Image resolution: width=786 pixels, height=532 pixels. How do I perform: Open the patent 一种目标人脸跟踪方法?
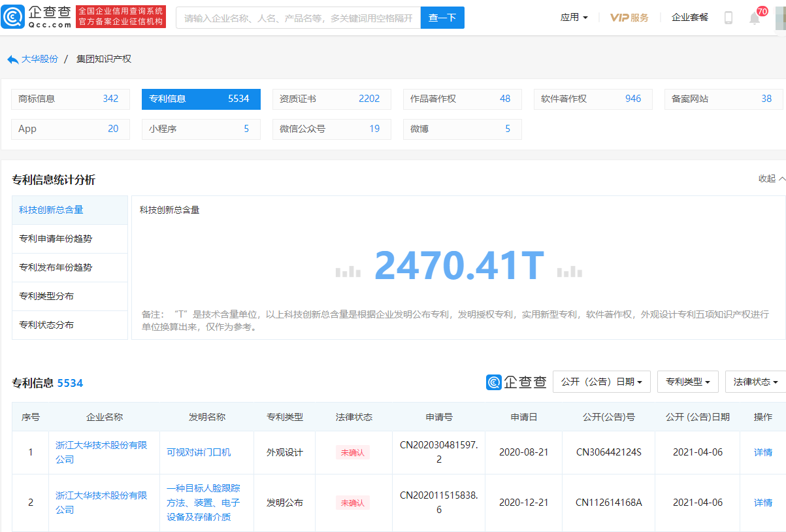(x=203, y=503)
